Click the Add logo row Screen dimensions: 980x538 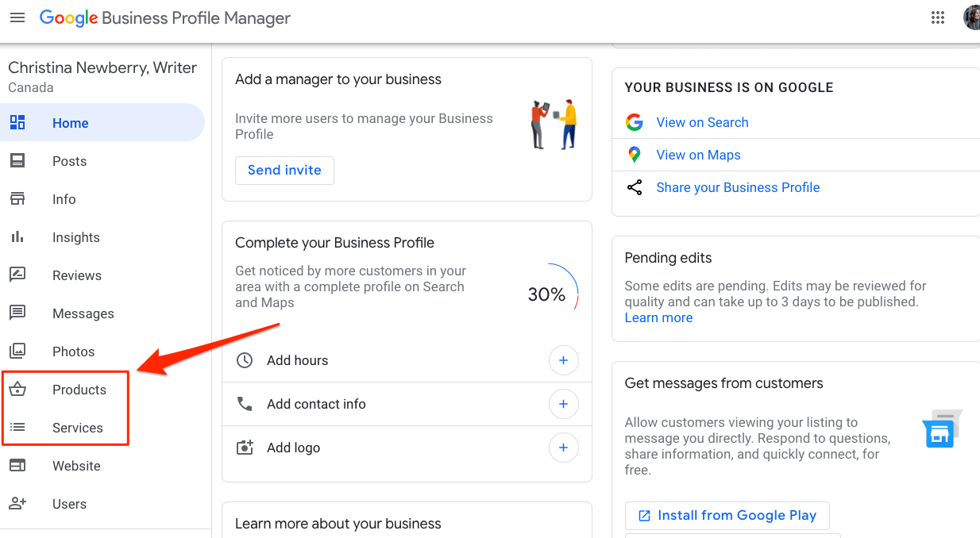click(x=407, y=448)
